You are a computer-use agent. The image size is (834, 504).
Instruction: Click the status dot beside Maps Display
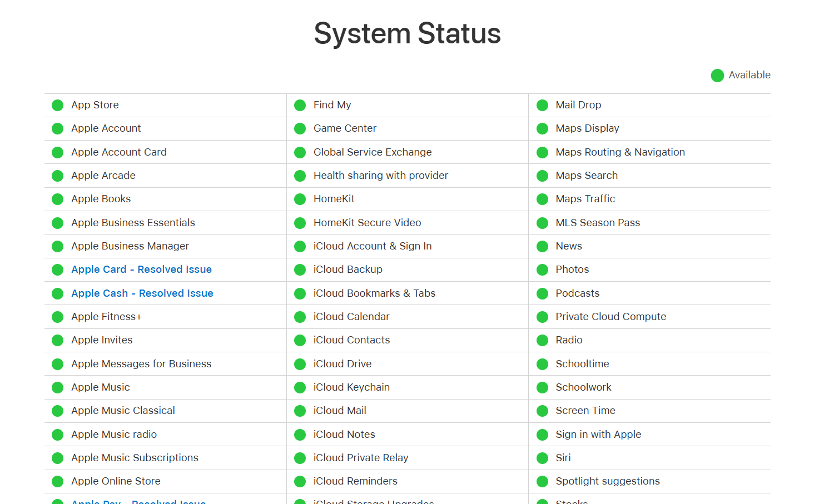542,129
